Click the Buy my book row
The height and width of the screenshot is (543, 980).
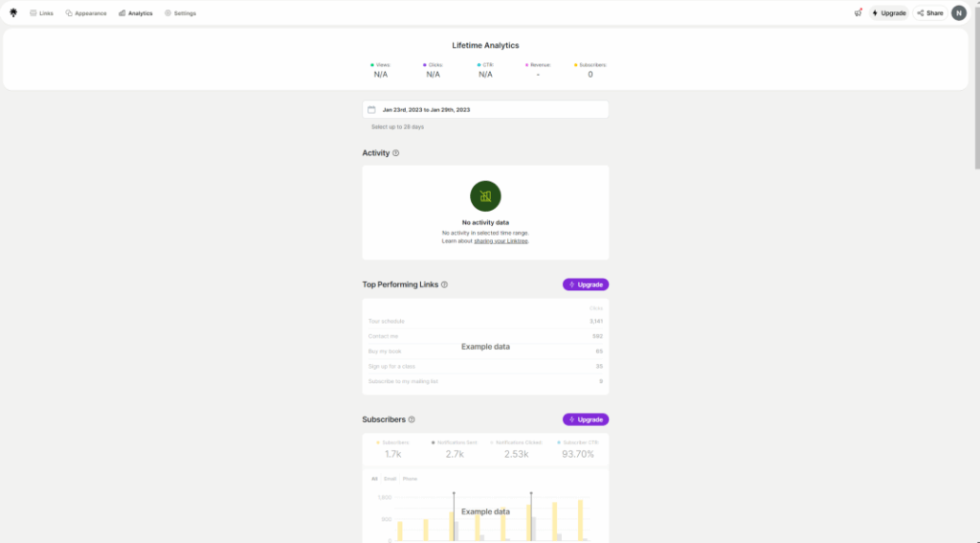485,351
